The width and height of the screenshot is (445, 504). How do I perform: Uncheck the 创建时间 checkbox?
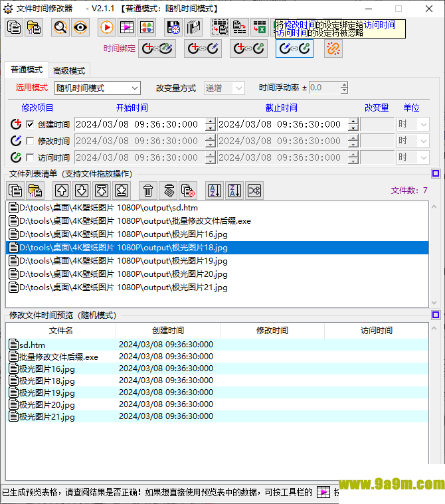click(30, 124)
